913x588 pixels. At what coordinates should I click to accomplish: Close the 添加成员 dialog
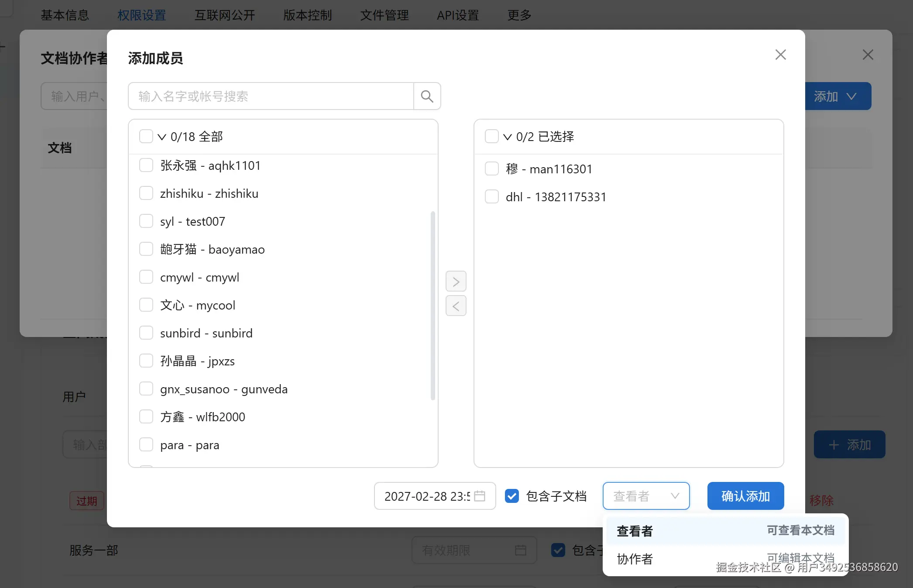click(x=780, y=55)
